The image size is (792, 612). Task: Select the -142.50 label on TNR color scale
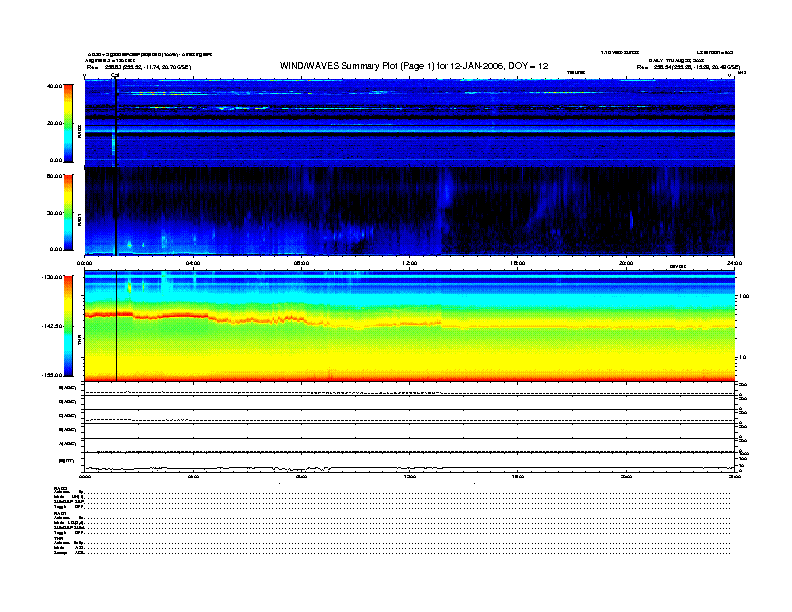pos(52,326)
